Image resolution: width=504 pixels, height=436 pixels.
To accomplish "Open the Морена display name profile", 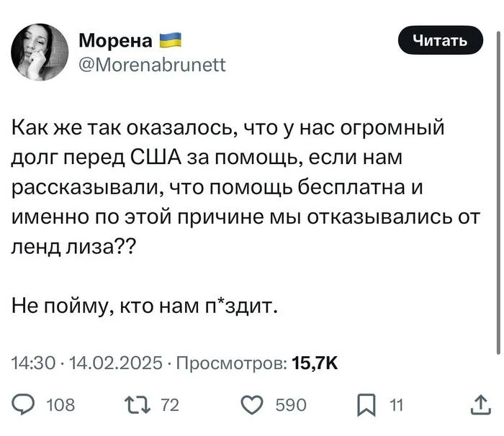I will (115, 41).
